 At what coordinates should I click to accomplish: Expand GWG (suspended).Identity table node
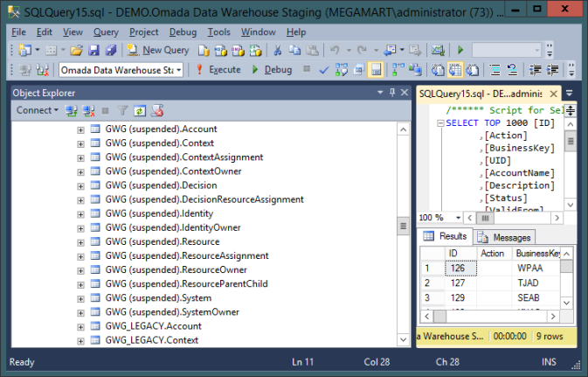(x=80, y=214)
